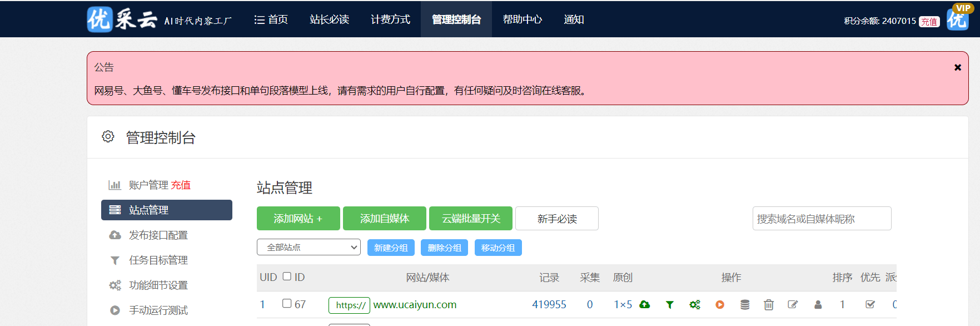
Task: Click the green cloud upload icon for www.ucaiyun.com
Action: (645, 304)
